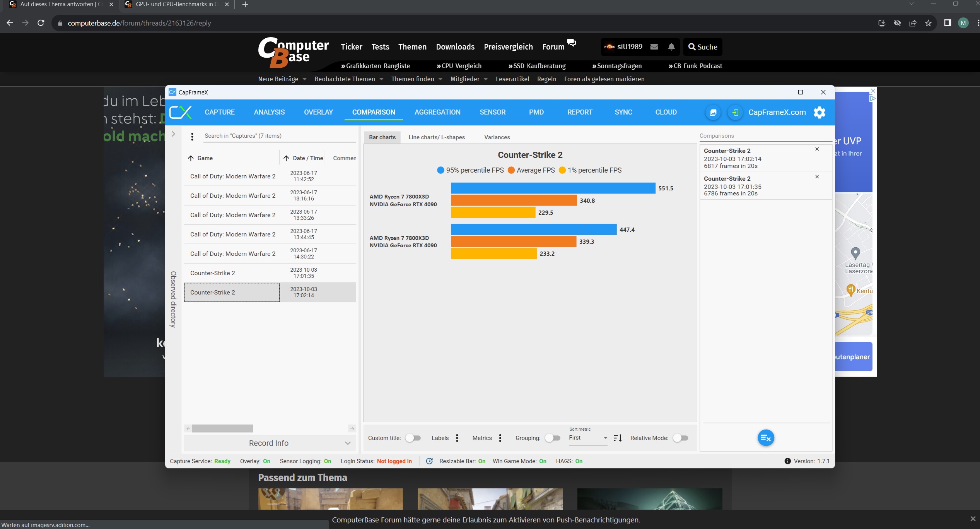Click the screenshot gallery icon in header
The height and width of the screenshot is (529, 980).
click(x=713, y=112)
